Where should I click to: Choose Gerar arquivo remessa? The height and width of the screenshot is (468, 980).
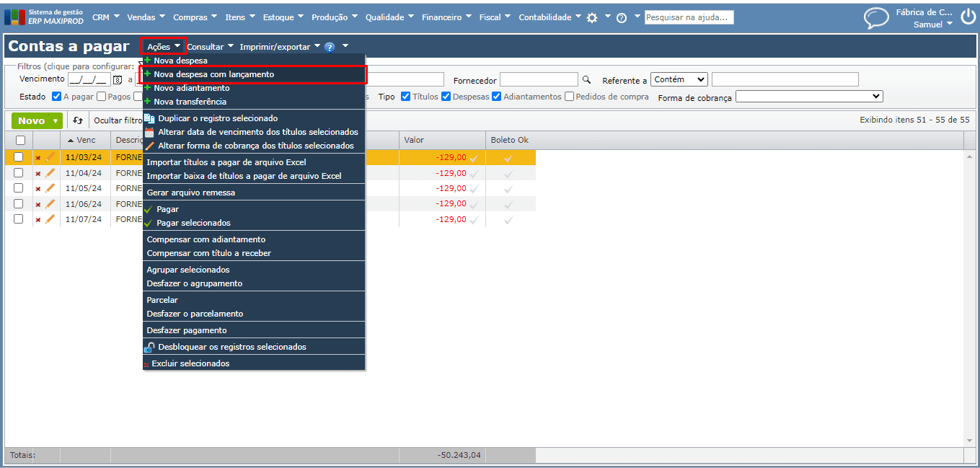[254, 193]
